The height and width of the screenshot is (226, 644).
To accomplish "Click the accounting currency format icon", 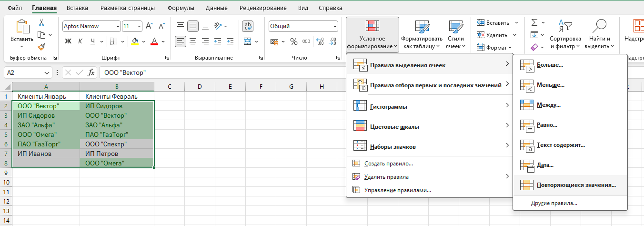I will tap(274, 41).
